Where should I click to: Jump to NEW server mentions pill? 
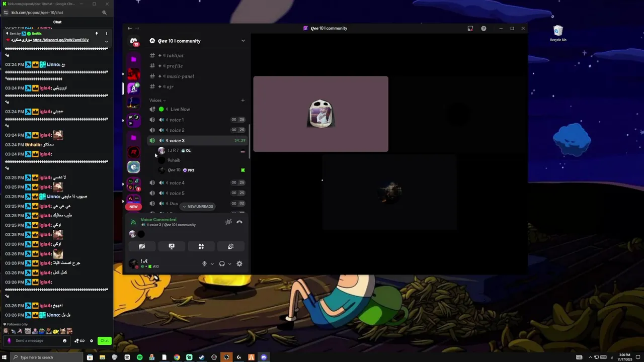tap(133, 207)
